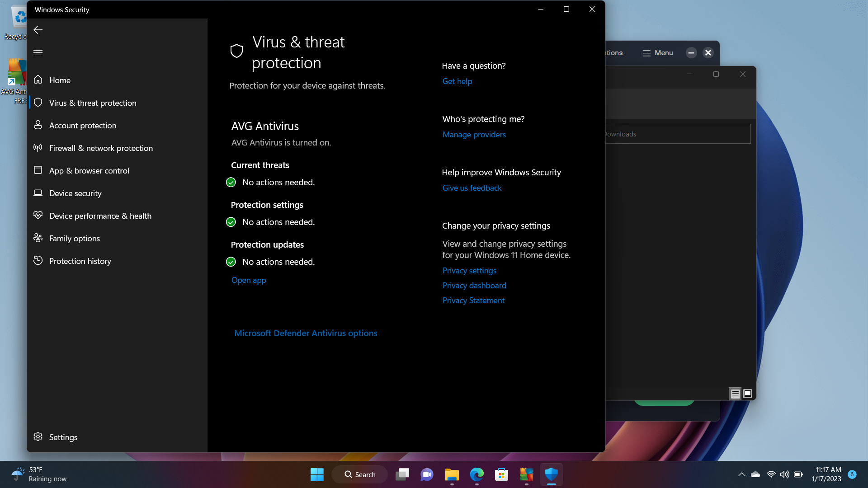868x488 pixels.
Task: Click the Windows Search taskbar icon
Action: [359, 474]
